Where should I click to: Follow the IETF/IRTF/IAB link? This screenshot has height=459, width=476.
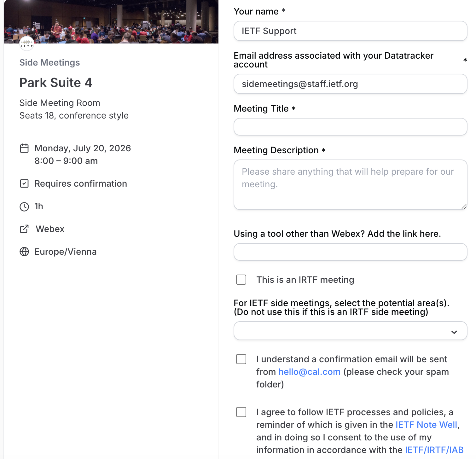[434, 450]
